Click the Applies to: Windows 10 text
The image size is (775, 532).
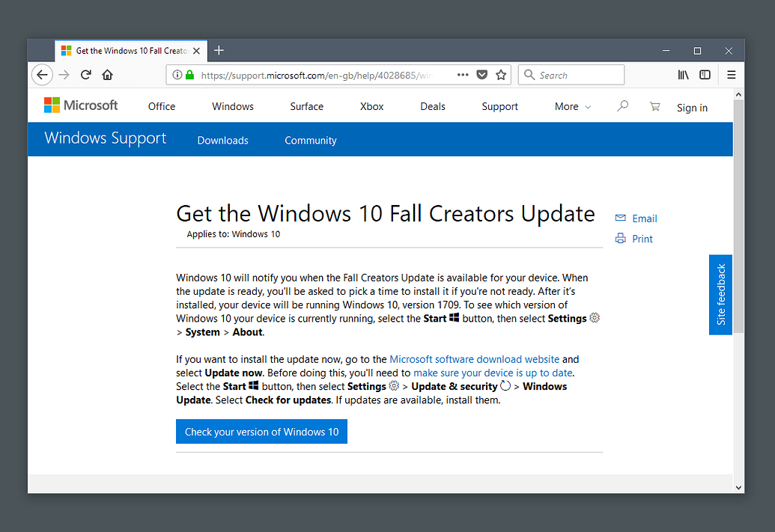pos(234,234)
